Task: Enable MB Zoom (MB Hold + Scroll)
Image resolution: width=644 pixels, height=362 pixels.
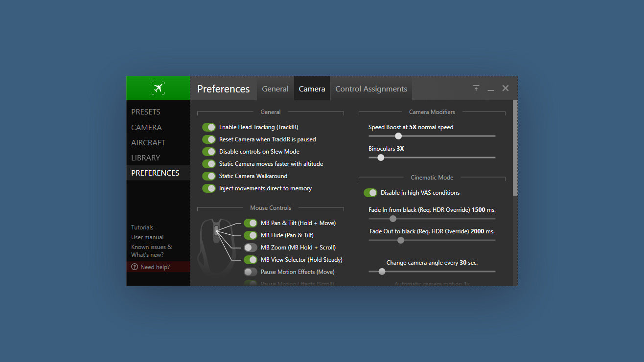Action: click(251, 248)
